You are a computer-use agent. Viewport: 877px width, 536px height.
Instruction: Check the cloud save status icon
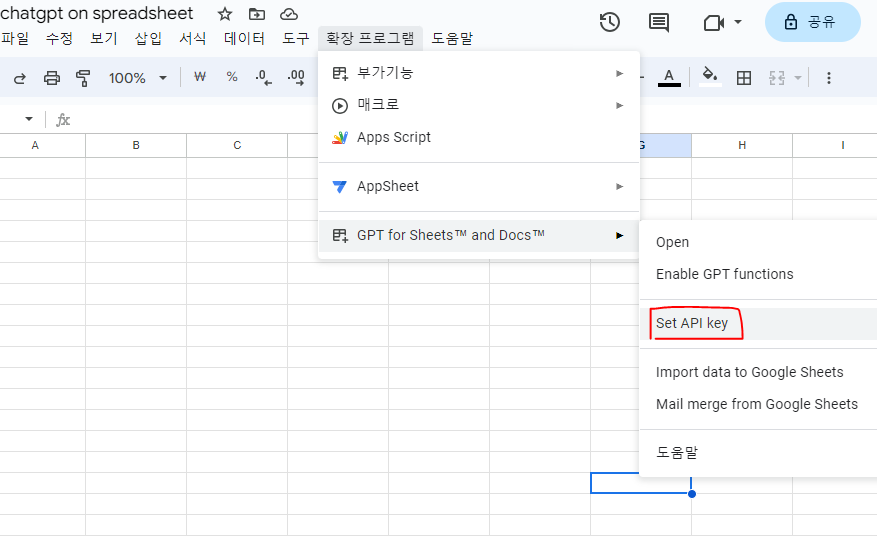coord(289,14)
